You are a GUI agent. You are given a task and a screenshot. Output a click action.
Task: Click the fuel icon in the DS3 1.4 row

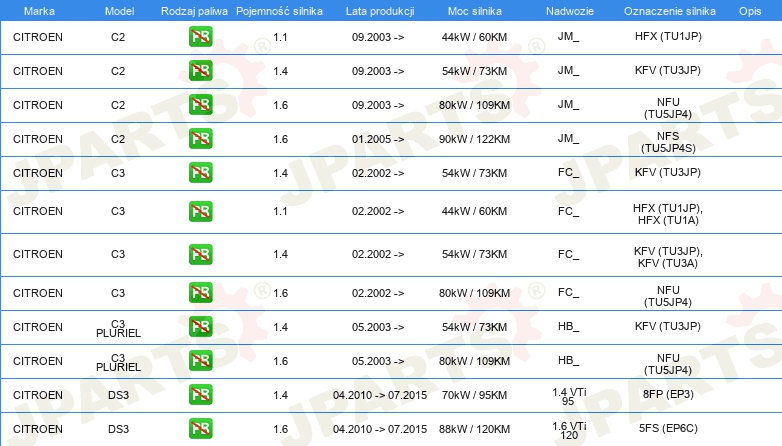click(200, 395)
